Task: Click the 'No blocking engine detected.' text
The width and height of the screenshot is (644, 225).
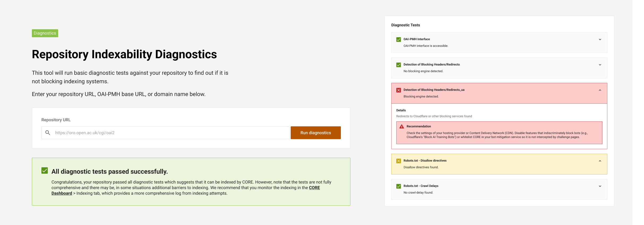Action: pos(423,71)
